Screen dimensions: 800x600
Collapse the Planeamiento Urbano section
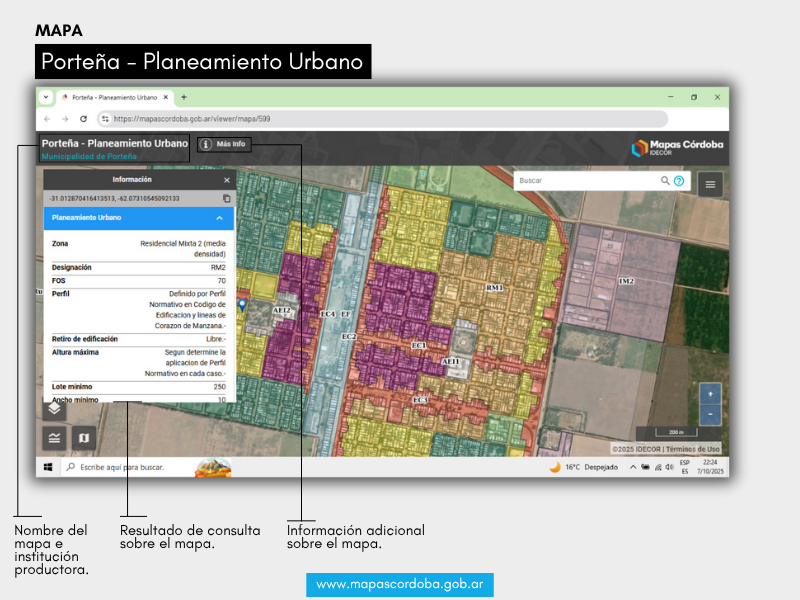pos(219,217)
